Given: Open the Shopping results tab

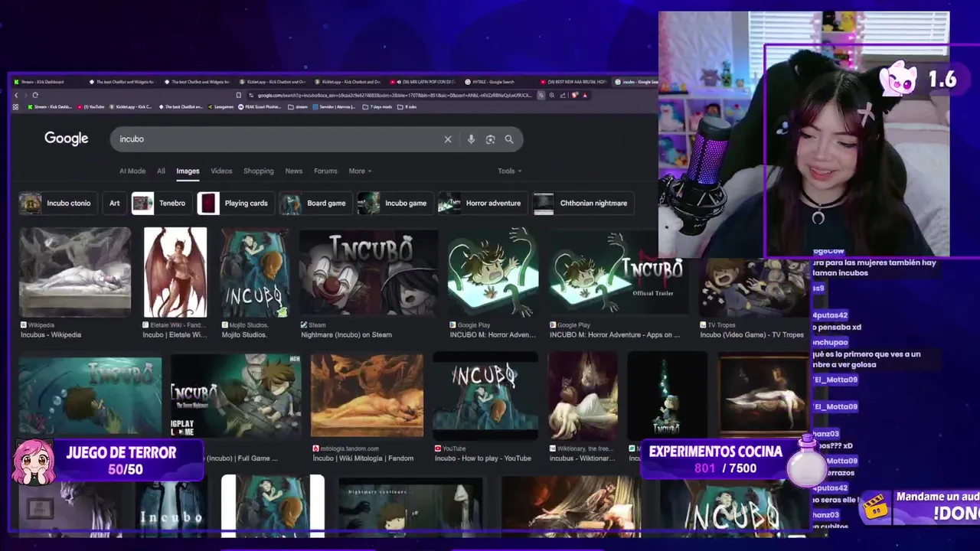Looking at the screenshot, I should (x=259, y=171).
